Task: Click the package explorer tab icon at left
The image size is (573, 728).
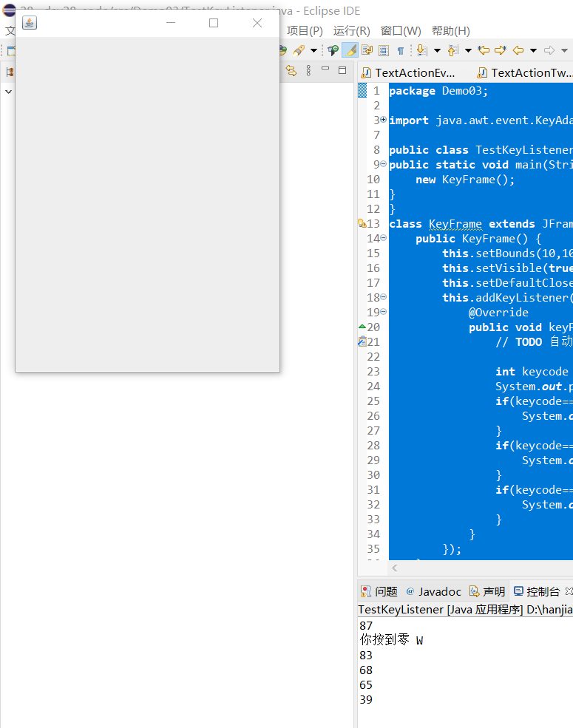Action: tap(10, 72)
